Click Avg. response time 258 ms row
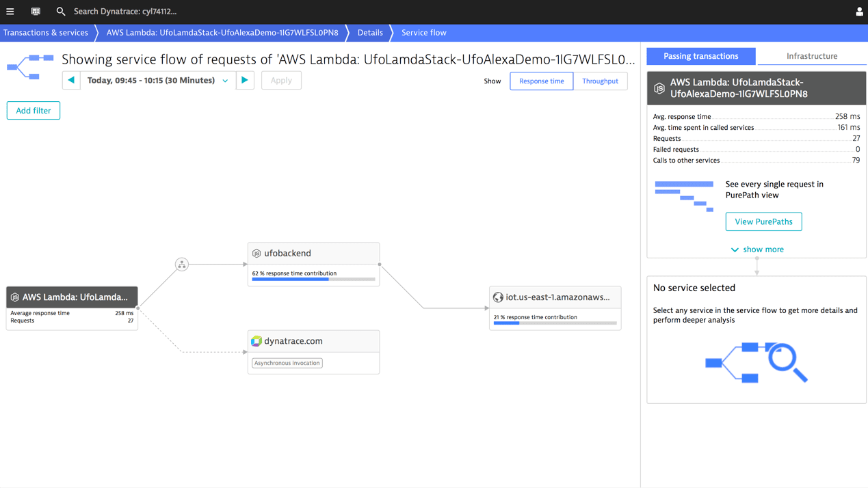The height and width of the screenshot is (488, 868). (x=757, y=117)
